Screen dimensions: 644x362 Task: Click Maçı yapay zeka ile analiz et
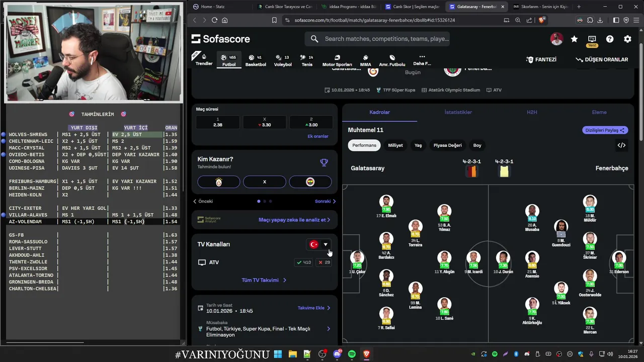pyautogui.click(x=295, y=220)
